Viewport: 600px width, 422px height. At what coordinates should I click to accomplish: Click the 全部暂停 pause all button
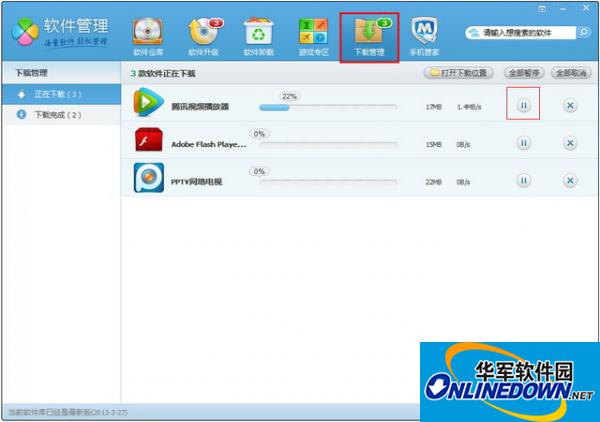click(524, 73)
